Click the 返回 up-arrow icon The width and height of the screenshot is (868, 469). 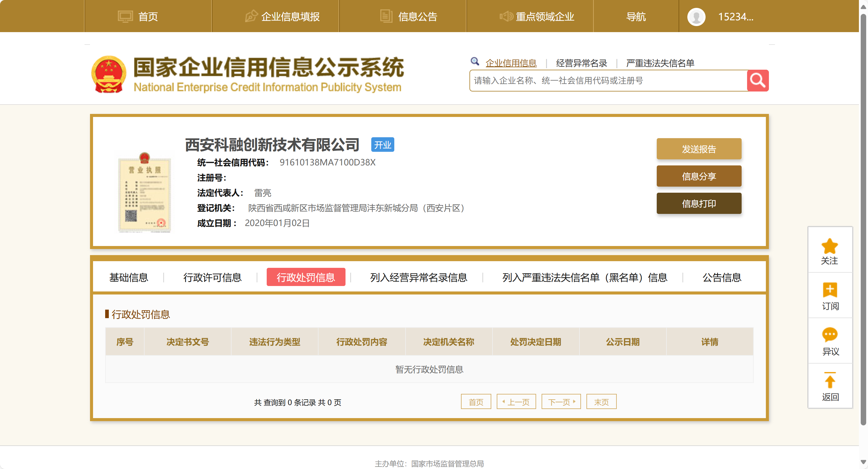pyautogui.click(x=830, y=381)
